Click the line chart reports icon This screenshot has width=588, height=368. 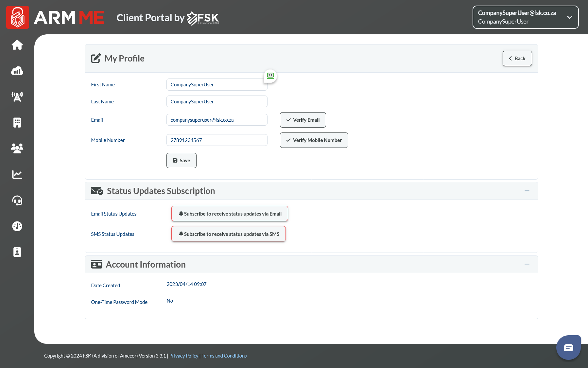[17, 174]
